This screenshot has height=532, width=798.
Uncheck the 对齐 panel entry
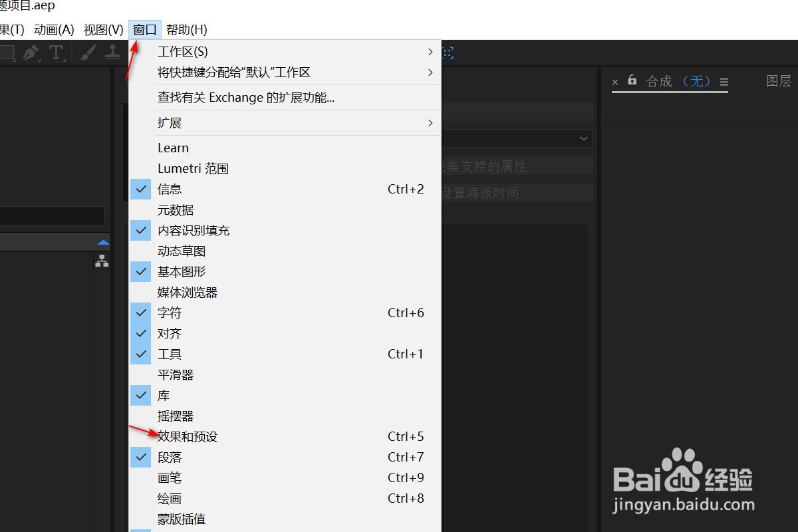285,333
